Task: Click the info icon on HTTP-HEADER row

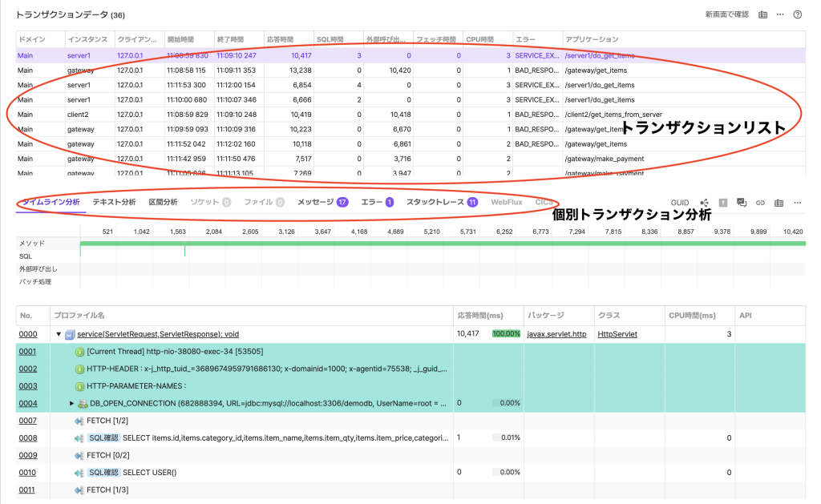Action: pos(80,369)
